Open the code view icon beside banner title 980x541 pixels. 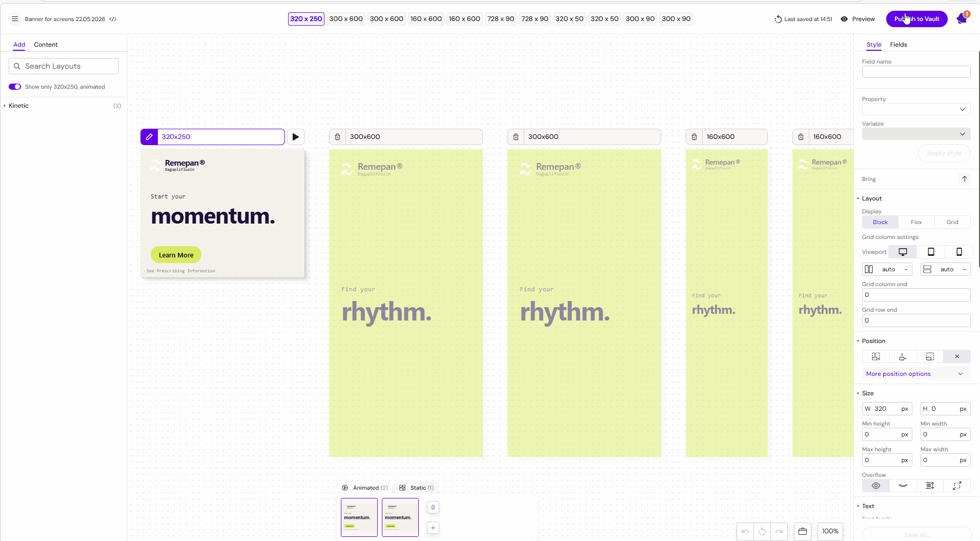[113, 19]
